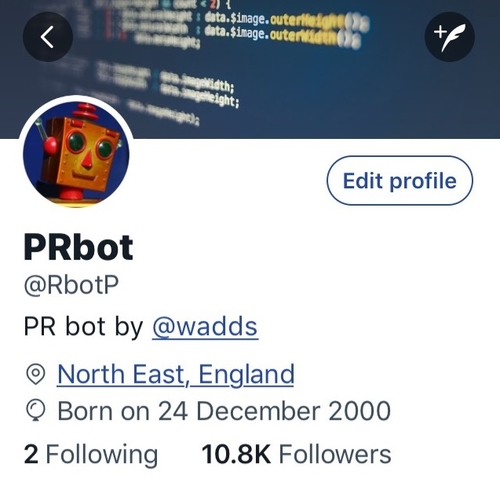Screen dimensions: 500x478
Task: Tap the word Following label
Action: 102,455
